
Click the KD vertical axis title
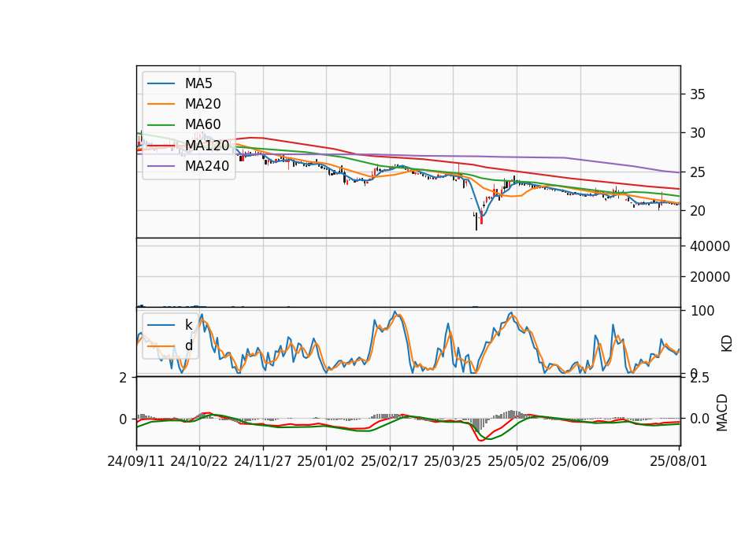[x=727, y=343]
